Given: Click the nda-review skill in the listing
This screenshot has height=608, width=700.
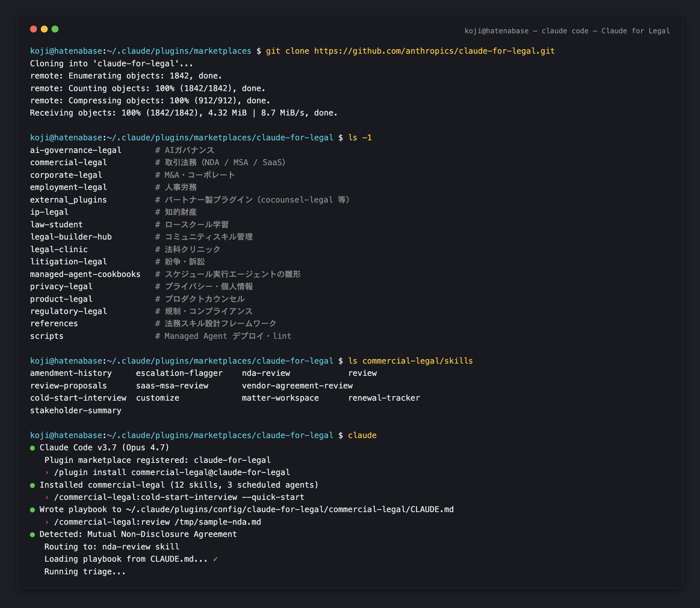Looking at the screenshot, I should tap(266, 373).
